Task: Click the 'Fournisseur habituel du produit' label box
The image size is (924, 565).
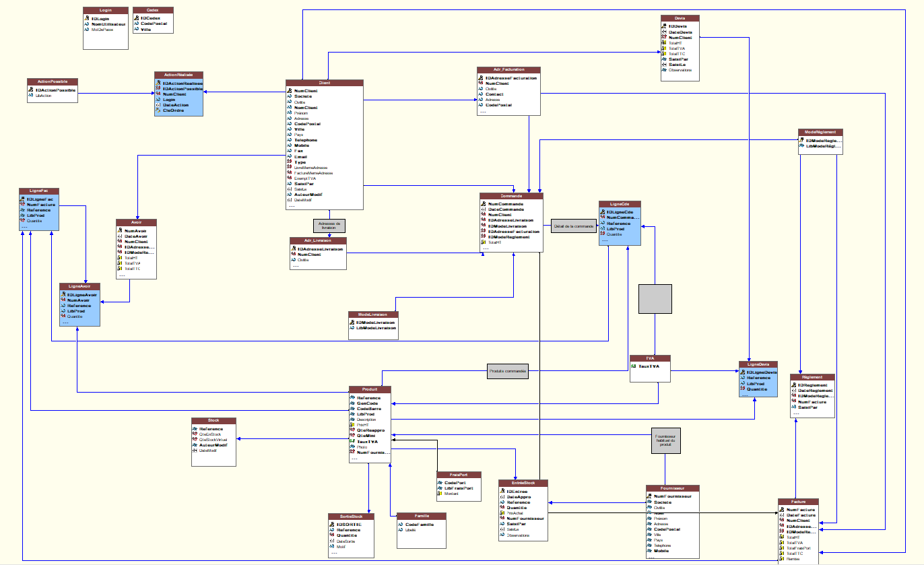Action: pos(666,440)
